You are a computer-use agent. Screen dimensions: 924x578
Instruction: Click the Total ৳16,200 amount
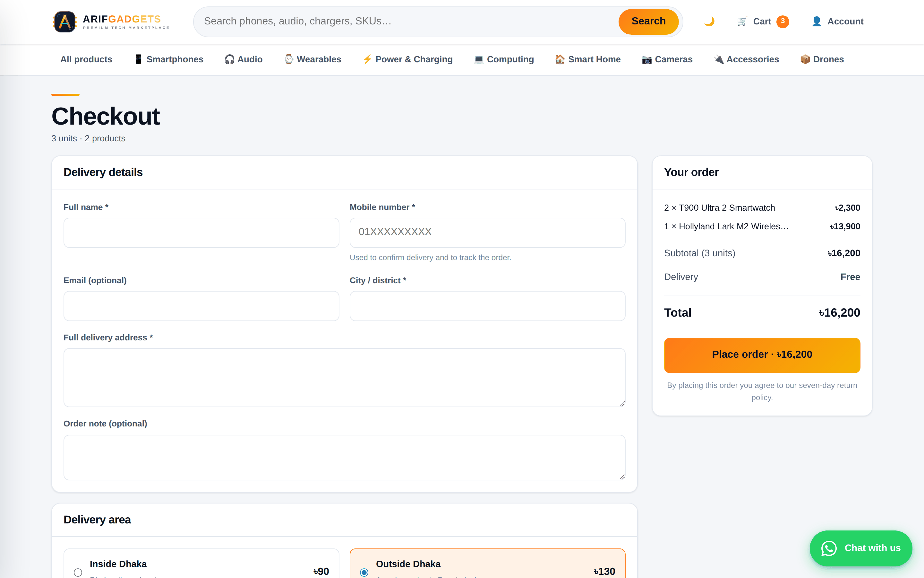pos(839,313)
